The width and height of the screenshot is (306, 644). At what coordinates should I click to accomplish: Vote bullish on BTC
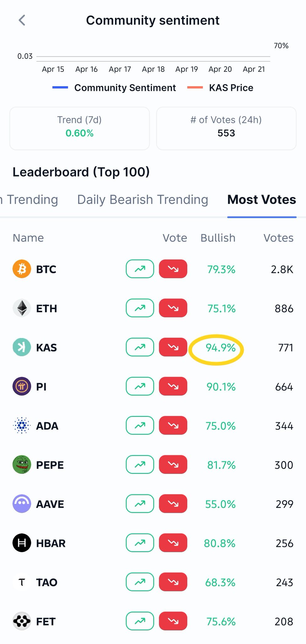coord(140,269)
